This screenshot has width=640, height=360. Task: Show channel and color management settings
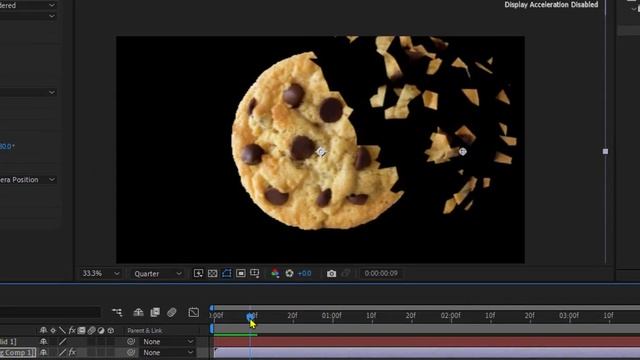(x=276, y=273)
